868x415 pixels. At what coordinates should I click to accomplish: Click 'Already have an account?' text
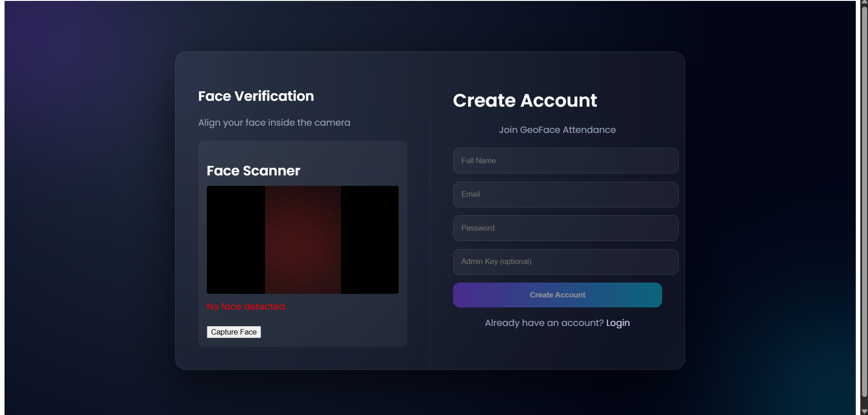(544, 323)
